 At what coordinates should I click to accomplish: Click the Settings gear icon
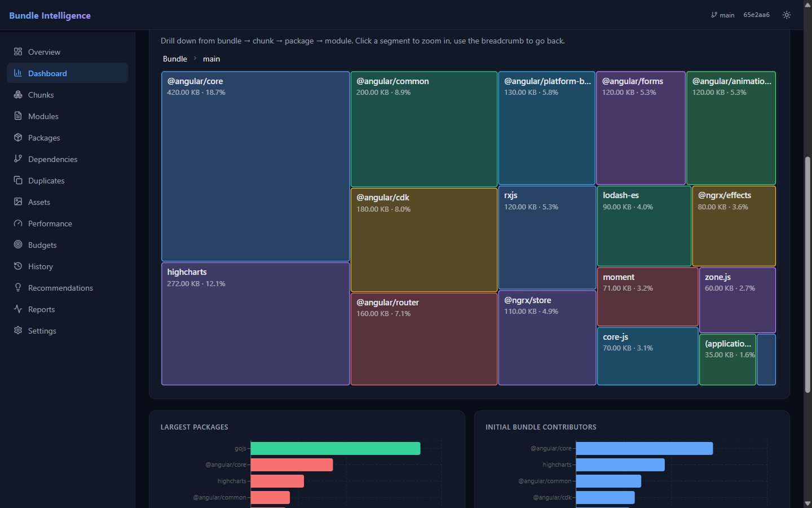point(18,330)
